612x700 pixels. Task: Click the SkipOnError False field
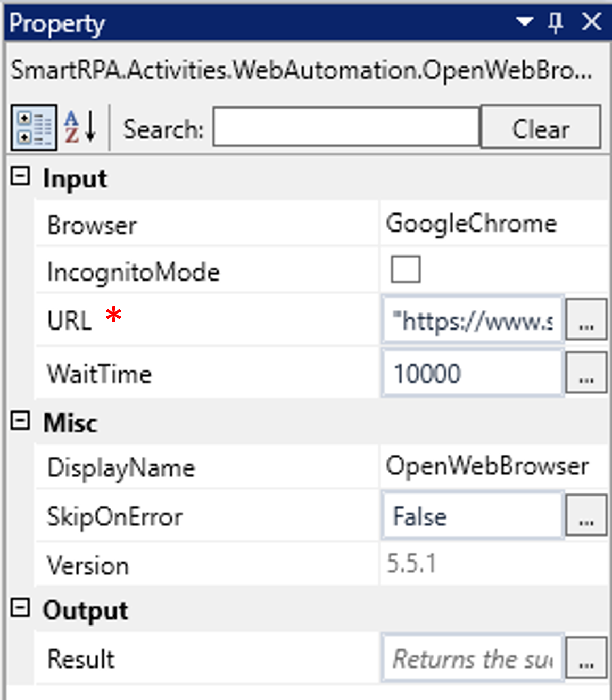473,516
